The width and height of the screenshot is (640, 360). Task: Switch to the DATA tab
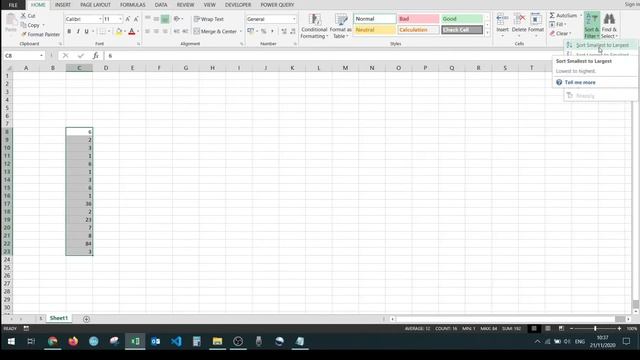click(161, 5)
